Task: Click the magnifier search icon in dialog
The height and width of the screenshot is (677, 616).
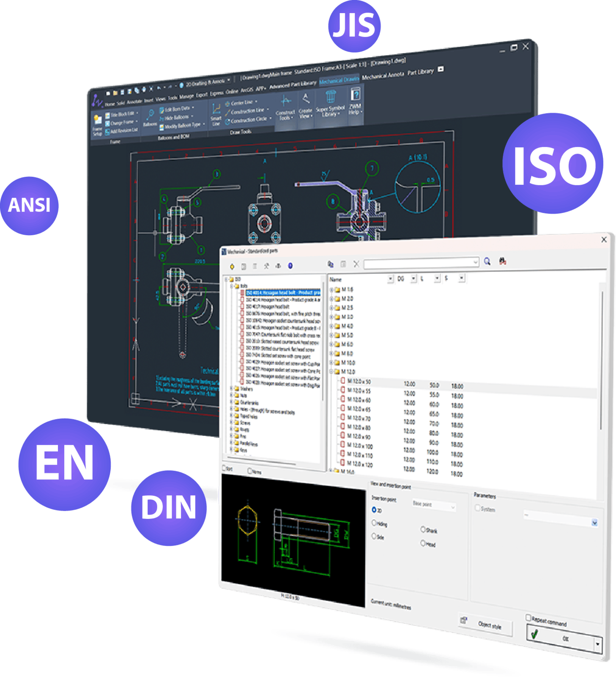Action: coord(487,261)
